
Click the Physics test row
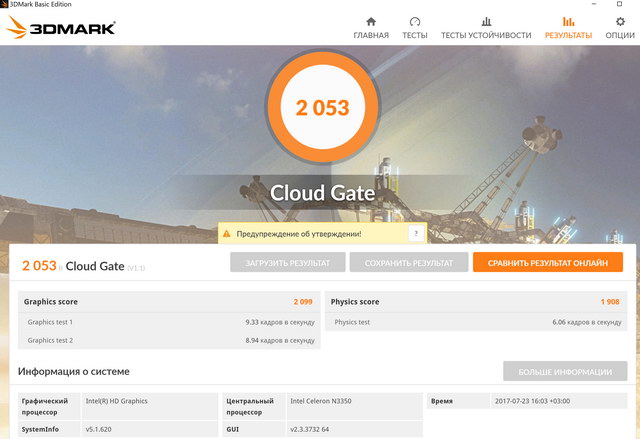476,322
